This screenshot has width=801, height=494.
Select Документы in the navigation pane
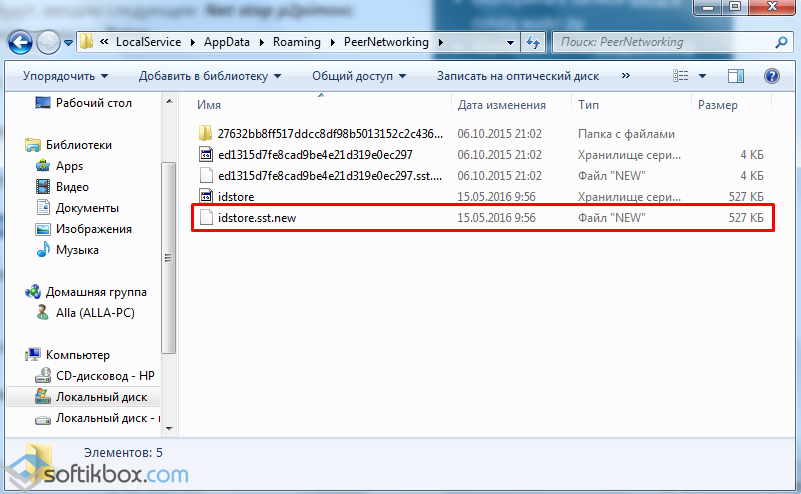(x=87, y=208)
